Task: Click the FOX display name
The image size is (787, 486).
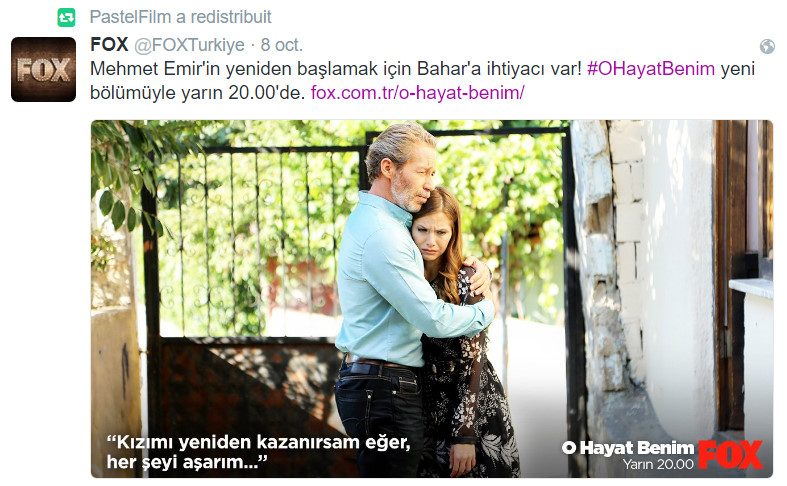Action: [x=109, y=45]
